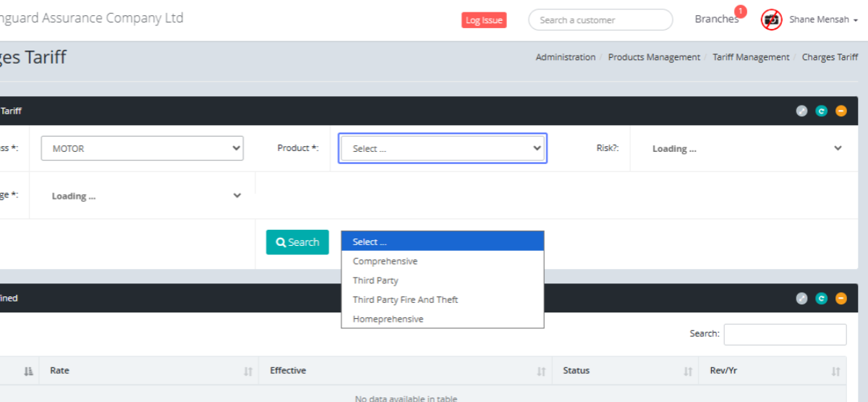The width and height of the screenshot is (868, 402).
Task: Click the expand icon in the top Tariff panel header
Action: click(x=801, y=111)
